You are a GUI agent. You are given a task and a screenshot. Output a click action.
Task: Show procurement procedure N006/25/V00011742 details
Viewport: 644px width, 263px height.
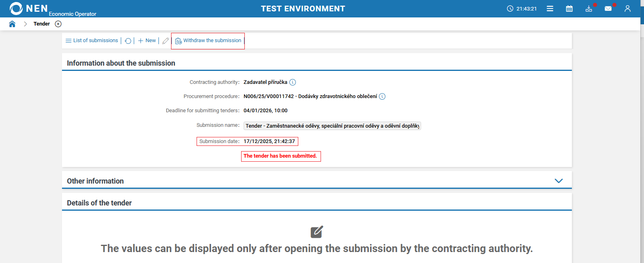point(381,96)
